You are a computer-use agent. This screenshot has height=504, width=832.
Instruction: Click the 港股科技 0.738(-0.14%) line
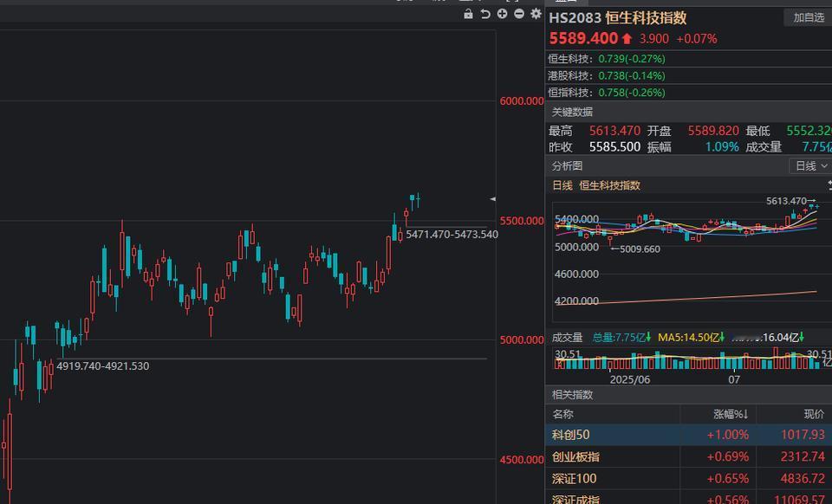point(607,76)
